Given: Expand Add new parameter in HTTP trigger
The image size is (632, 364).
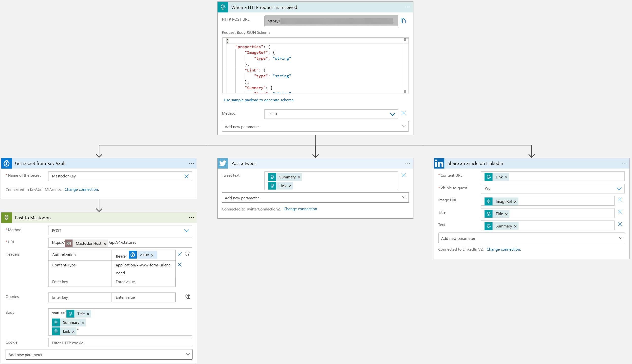Looking at the screenshot, I should (315, 126).
